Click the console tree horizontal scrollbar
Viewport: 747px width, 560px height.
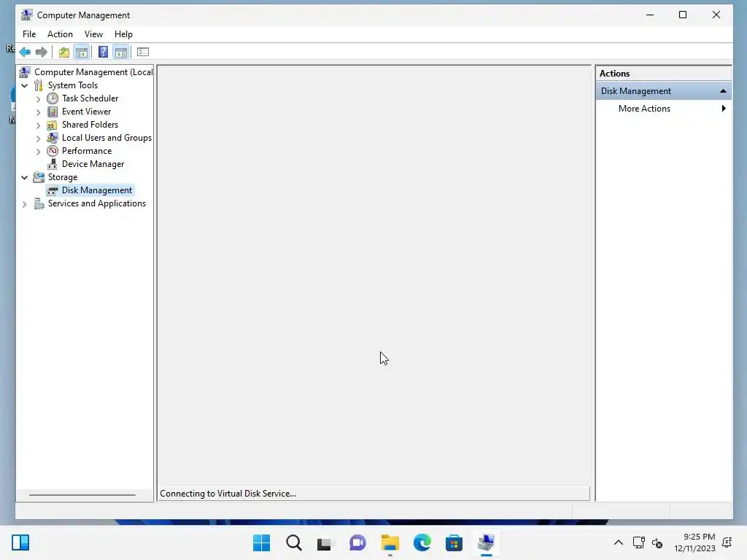82,495
